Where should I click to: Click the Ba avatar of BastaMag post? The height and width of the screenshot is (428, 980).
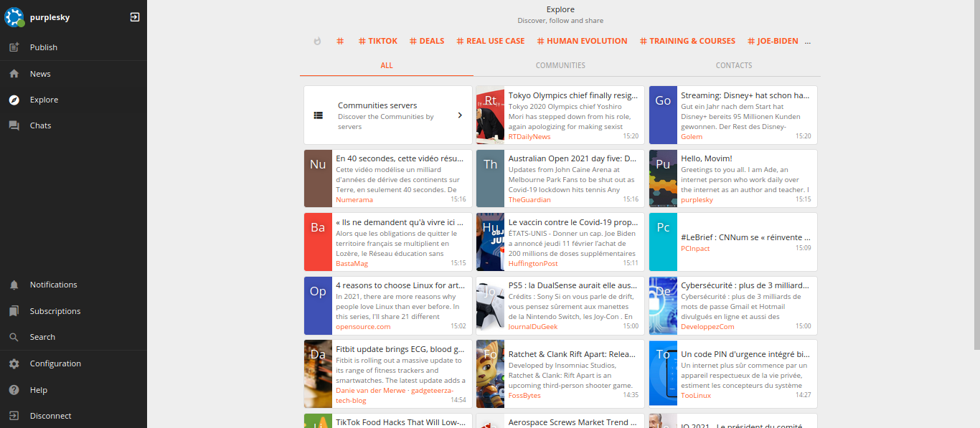coord(319,242)
